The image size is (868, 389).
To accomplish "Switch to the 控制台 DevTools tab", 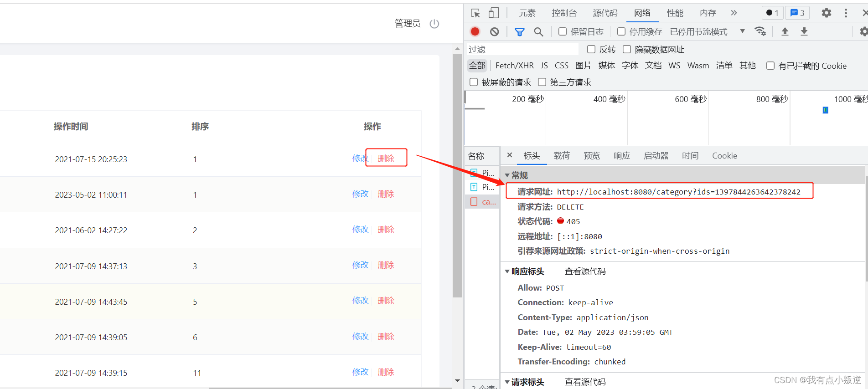I will [564, 13].
